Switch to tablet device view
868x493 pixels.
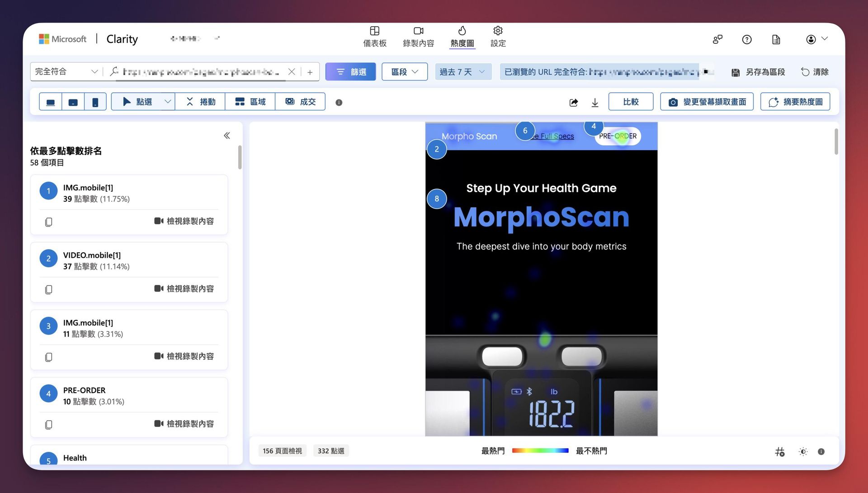73,102
